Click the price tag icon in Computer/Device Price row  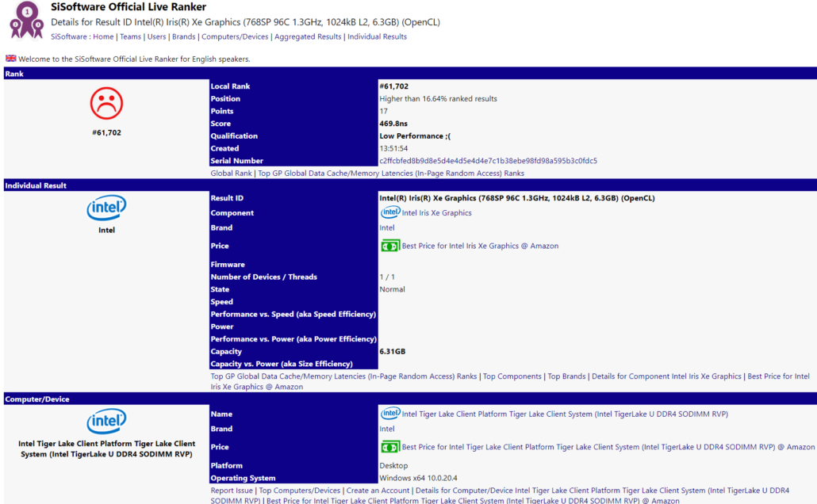pos(390,446)
